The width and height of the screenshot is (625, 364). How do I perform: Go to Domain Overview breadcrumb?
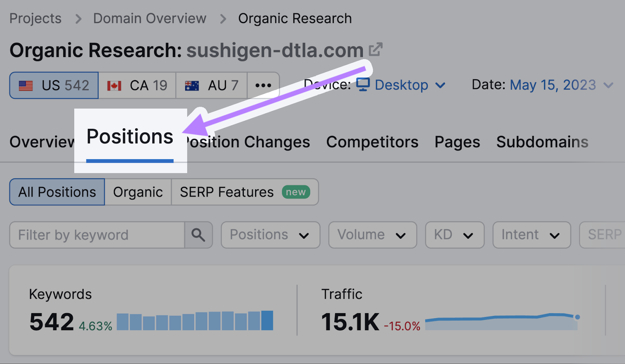coord(150,18)
